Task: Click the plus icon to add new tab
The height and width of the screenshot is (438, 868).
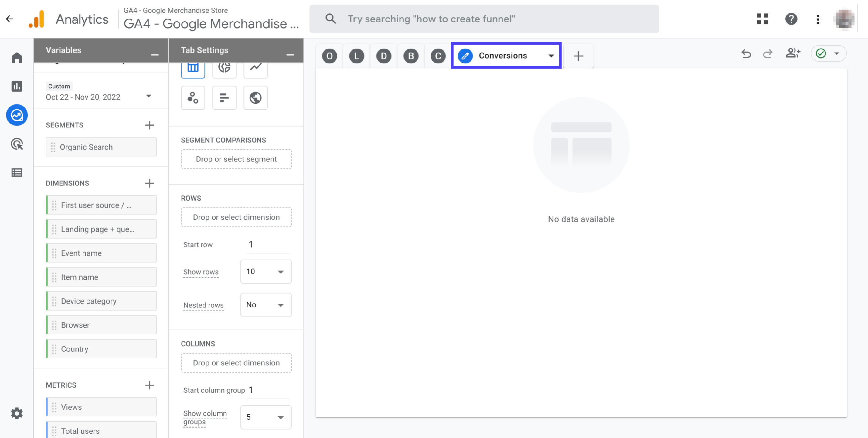Action: point(579,55)
